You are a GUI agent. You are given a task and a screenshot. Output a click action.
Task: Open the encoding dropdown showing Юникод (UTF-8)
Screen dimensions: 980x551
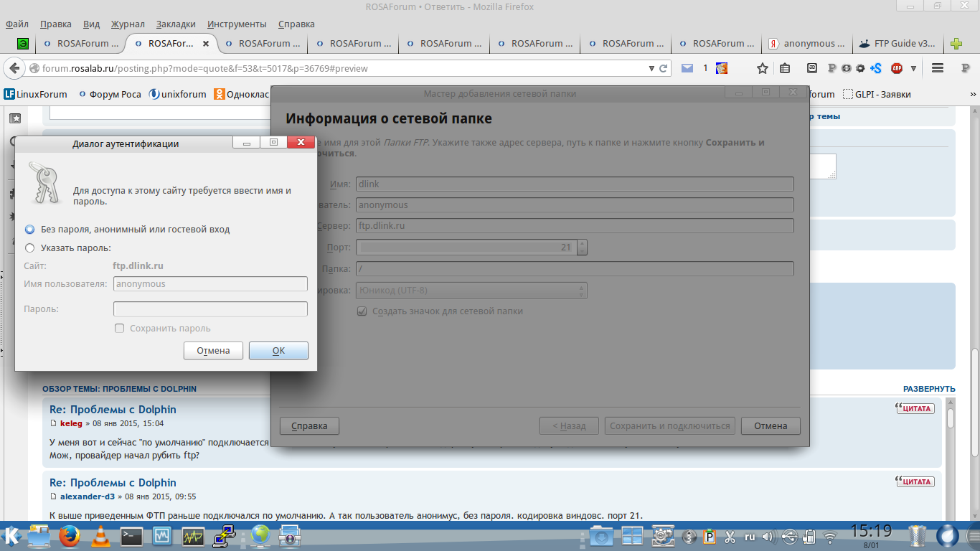[x=471, y=291]
